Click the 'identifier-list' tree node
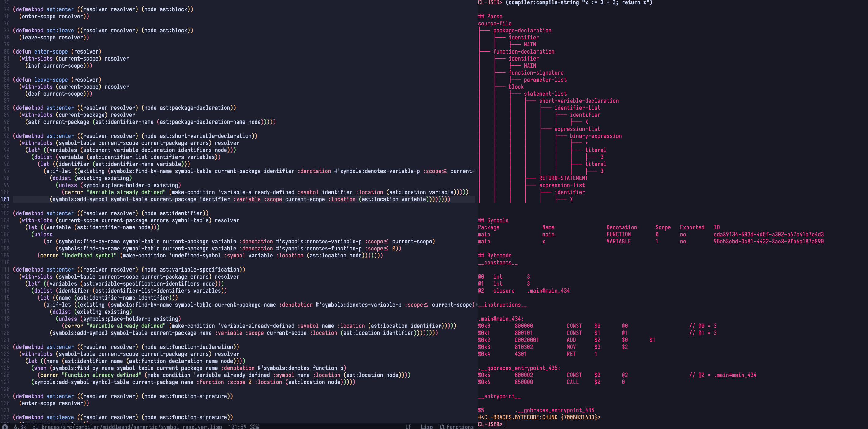This screenshot has width=868, height=429. (577, 108)
